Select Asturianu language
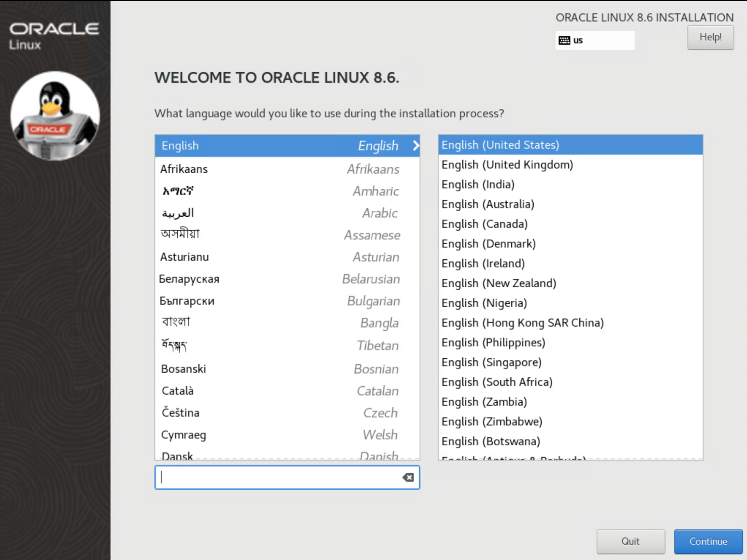 click(287, 257)
